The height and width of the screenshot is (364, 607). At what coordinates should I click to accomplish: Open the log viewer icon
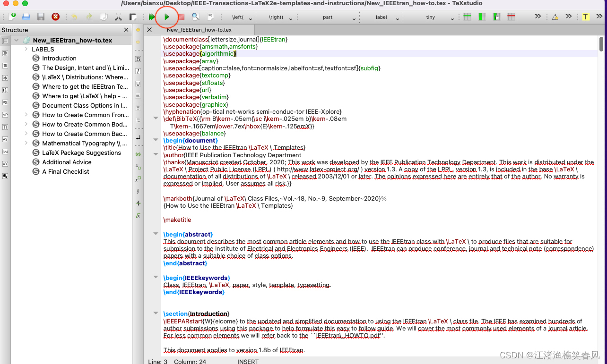point(210,17)
